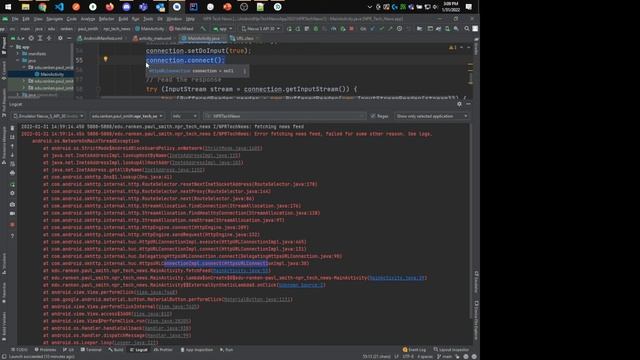The image size is (640, 360).
Task: Open Logcat panel settings gear
Action: pos(459,104)
